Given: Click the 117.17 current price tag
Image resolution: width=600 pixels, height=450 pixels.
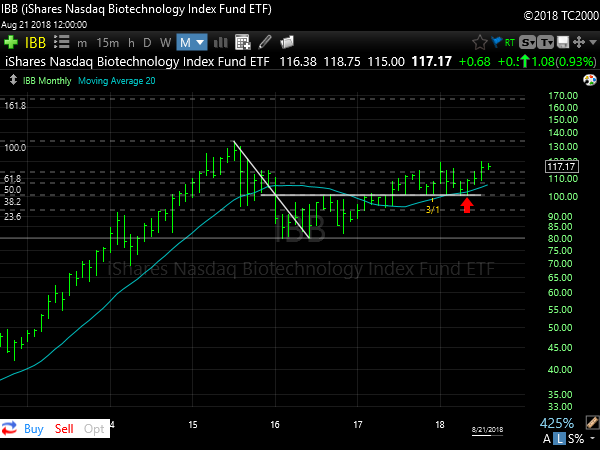Looking at the screenshot, I should [561, 167].
